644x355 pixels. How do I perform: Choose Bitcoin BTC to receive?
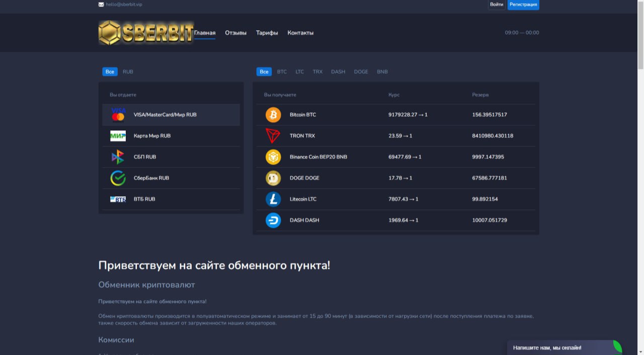(303, 115)
